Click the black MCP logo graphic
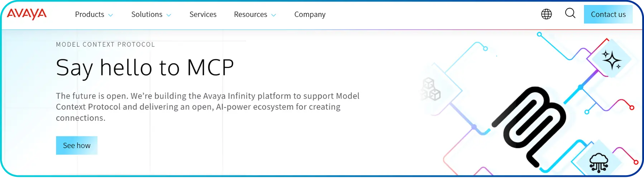The height and width of the screenshot is (178, 644). coord(528,125)
